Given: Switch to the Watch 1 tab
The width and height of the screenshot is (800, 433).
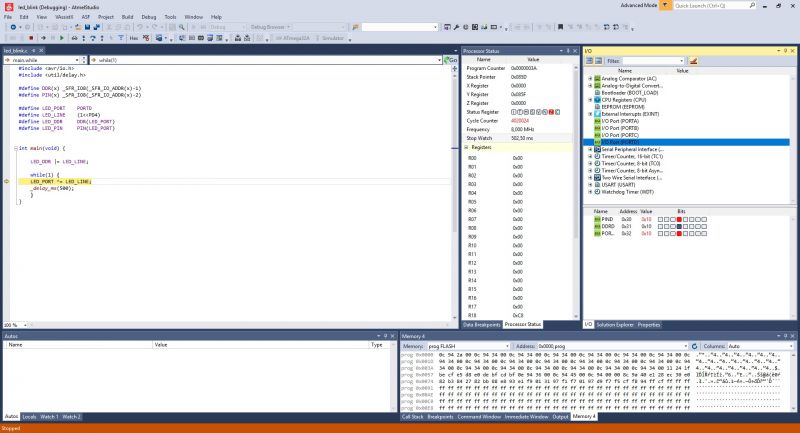Looking at the screenshot, I should pyautogui.click(x=49, y=417).
